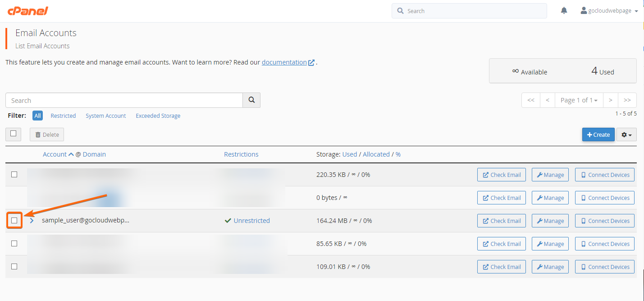Connect Devices for the 220.35 KB account
Viewport: 644px width, 301px height.
605,175
